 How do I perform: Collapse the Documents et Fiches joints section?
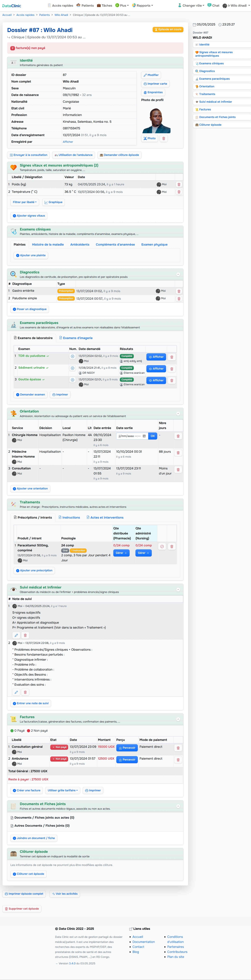[x=178, y=806]
